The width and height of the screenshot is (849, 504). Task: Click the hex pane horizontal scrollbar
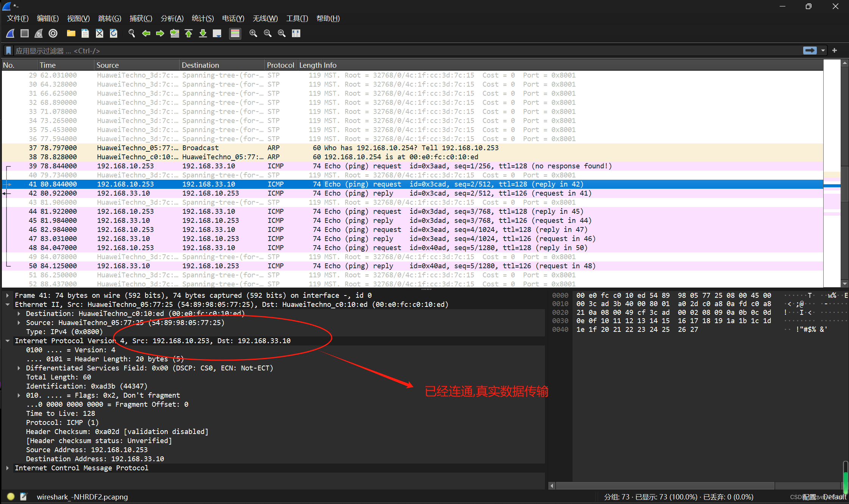tap(665, 485)
